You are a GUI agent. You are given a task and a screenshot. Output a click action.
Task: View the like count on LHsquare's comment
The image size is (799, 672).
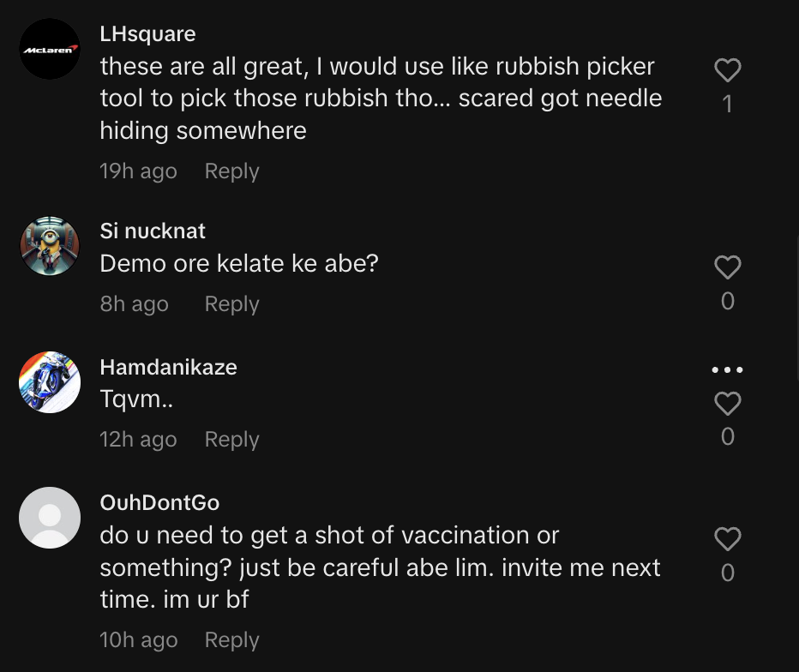pos(727,105)
